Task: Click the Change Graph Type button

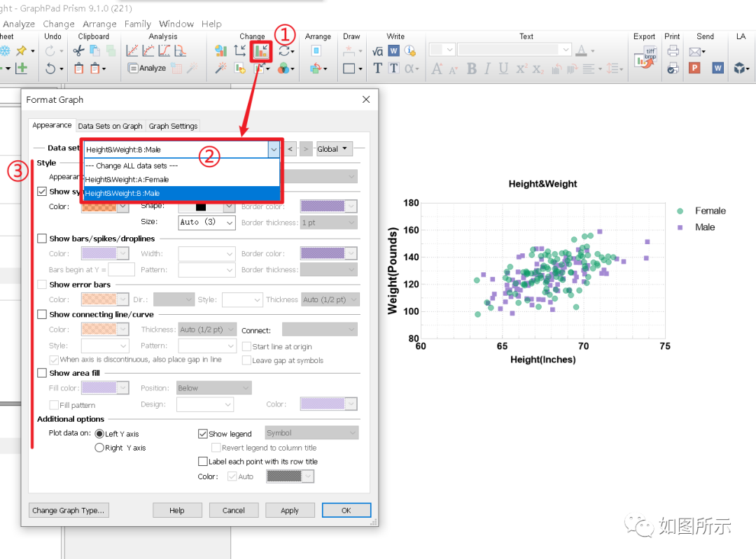Action: tap(68, 510)
